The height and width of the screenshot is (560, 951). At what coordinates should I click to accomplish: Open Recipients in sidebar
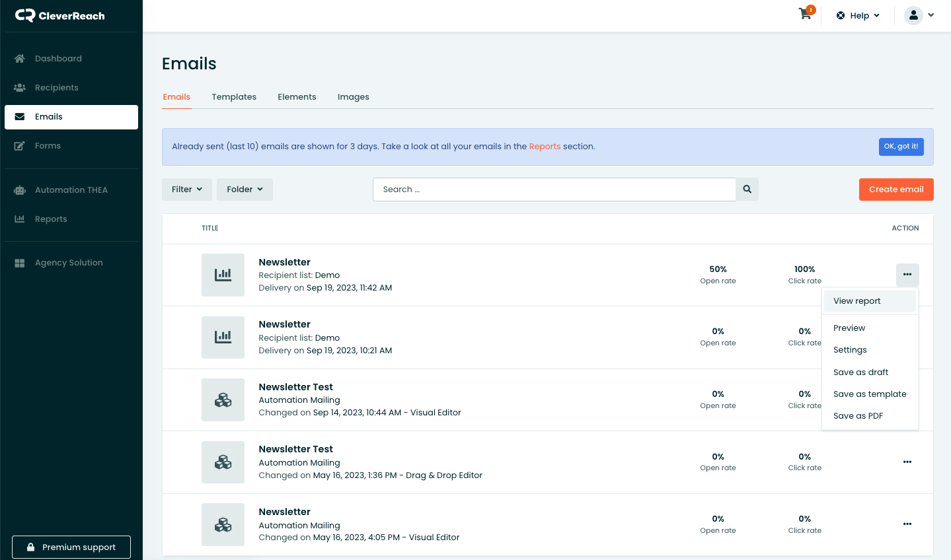tap(71, 88)
